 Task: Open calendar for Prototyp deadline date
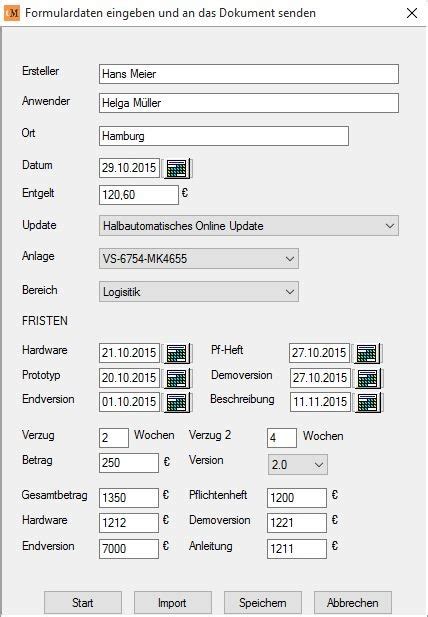coord(177,378)
